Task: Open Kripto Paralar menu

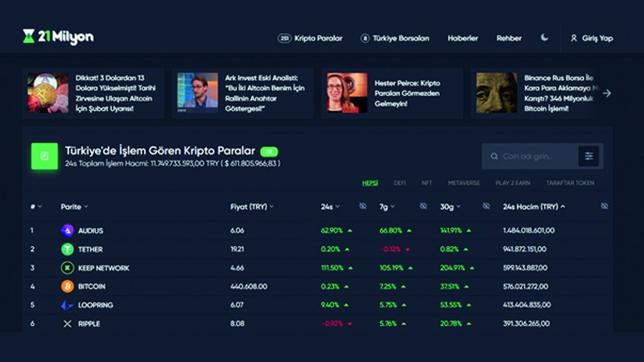Action: (318, 38)
